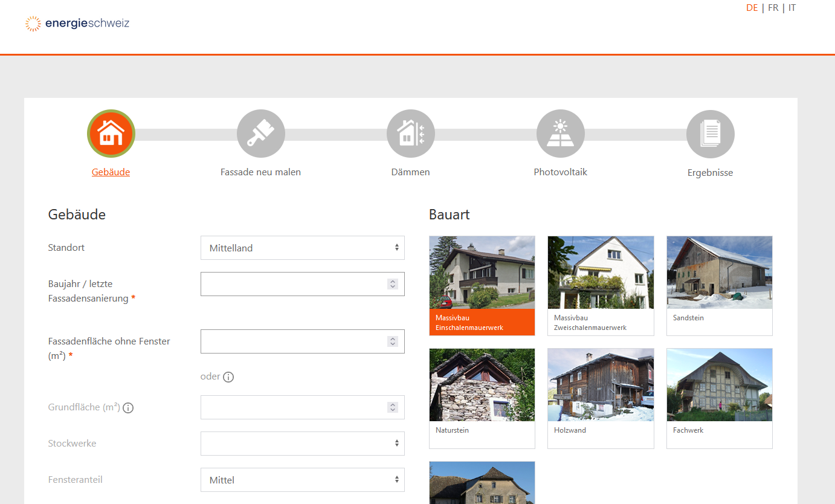Go to the Photovoltaik solar panel icon
This screenshot has width=835, height=504.
(x=561, y=134)
